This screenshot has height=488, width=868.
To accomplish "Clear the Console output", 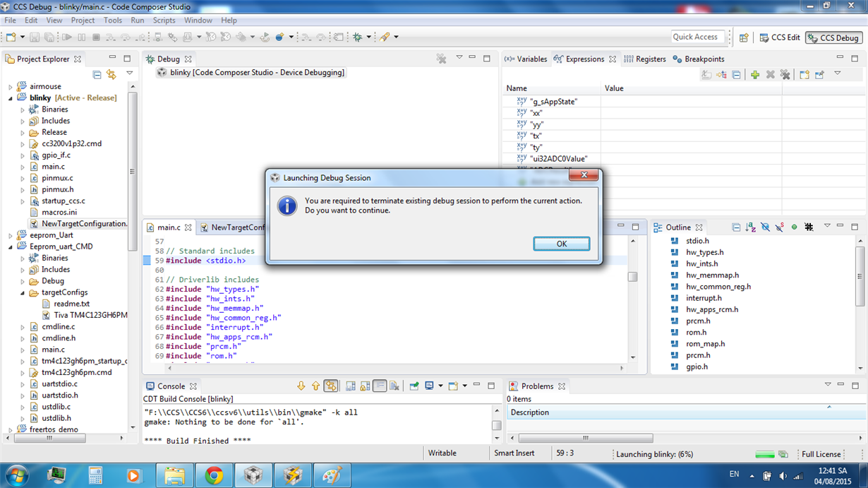I will [x=393, y=386].
